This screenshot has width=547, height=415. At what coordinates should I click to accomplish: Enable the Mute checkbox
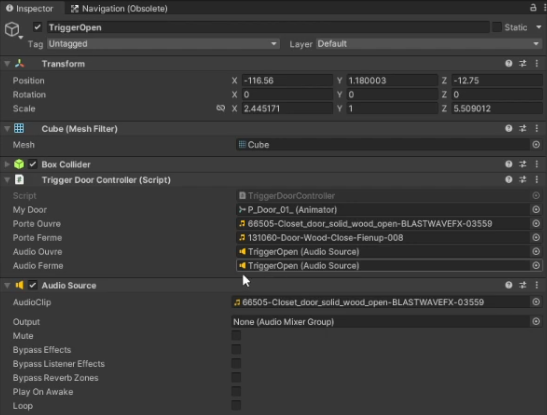pos(236,335)
